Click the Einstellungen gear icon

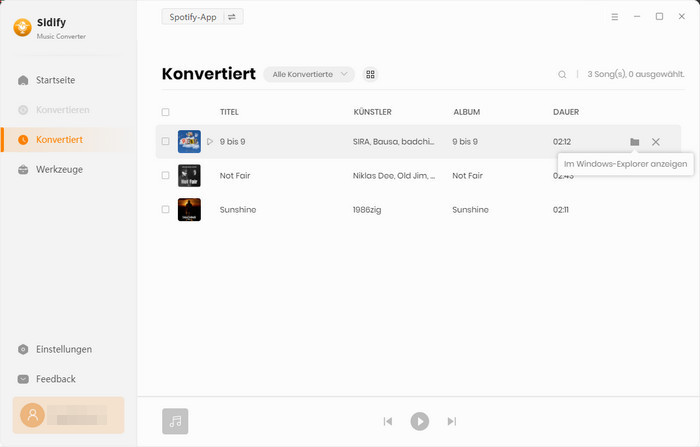point(23,349)
